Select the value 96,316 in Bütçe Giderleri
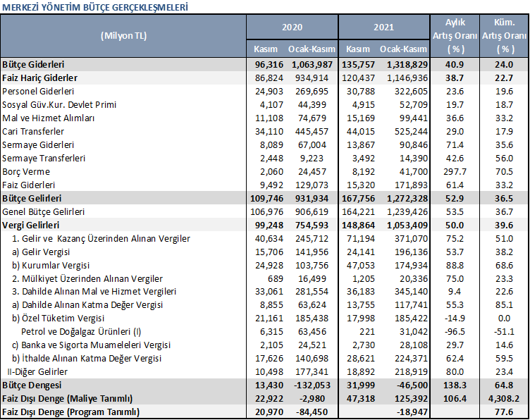Viewport: 530px width, 420px height. click(x=269, y=65)
